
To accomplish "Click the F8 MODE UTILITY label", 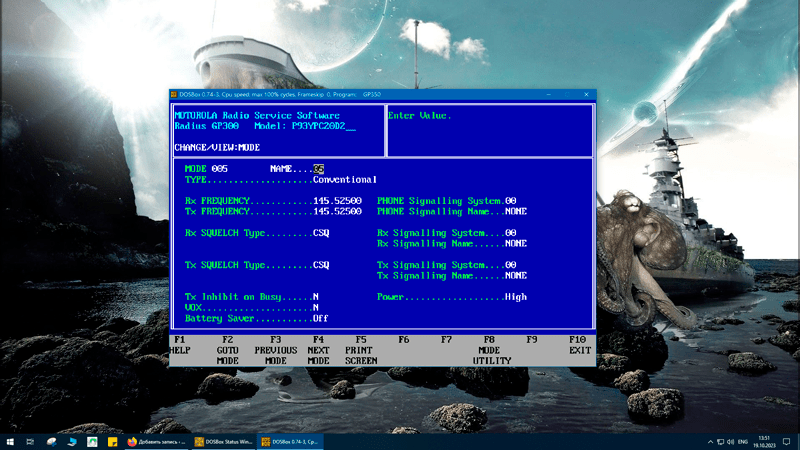I will point(491,350).
